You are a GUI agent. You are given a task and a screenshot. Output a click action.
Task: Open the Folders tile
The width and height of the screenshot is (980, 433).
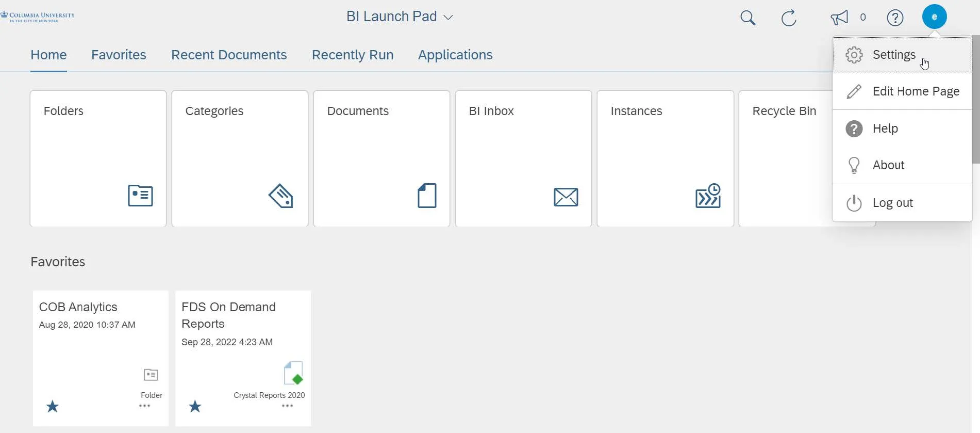coord(98,158)
